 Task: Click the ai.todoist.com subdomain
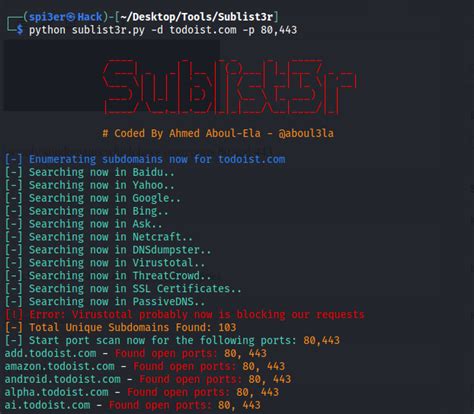coord(47,405)
